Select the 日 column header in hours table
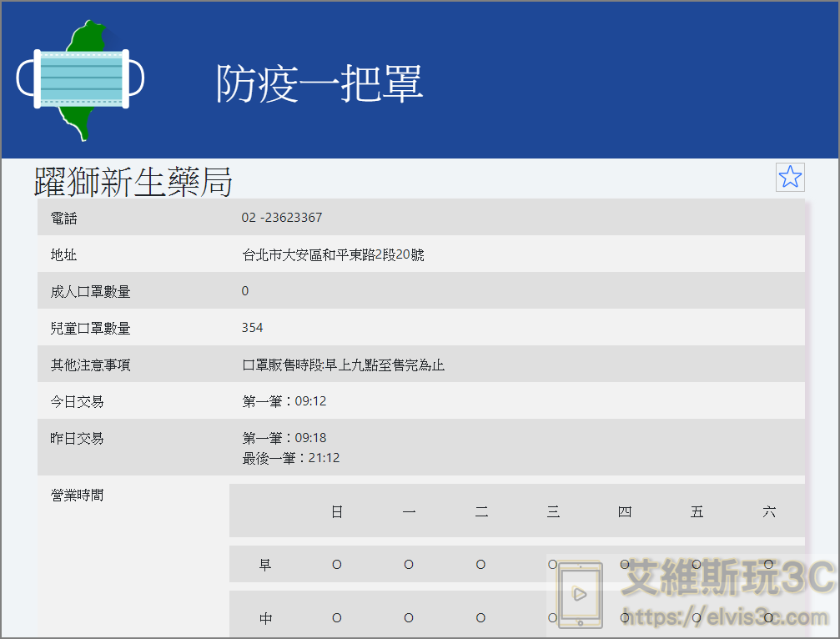Image resolution: width=840 pixels, height=639 pixels. 336,511
